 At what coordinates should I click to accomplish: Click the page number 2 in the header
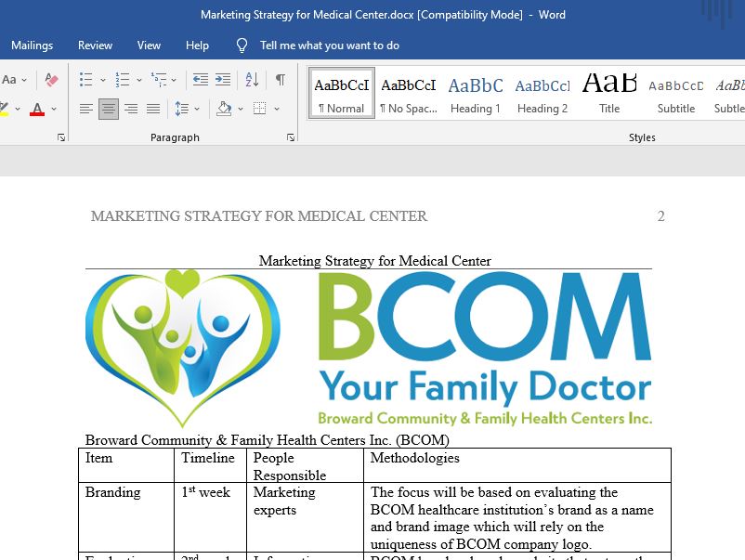660,216
